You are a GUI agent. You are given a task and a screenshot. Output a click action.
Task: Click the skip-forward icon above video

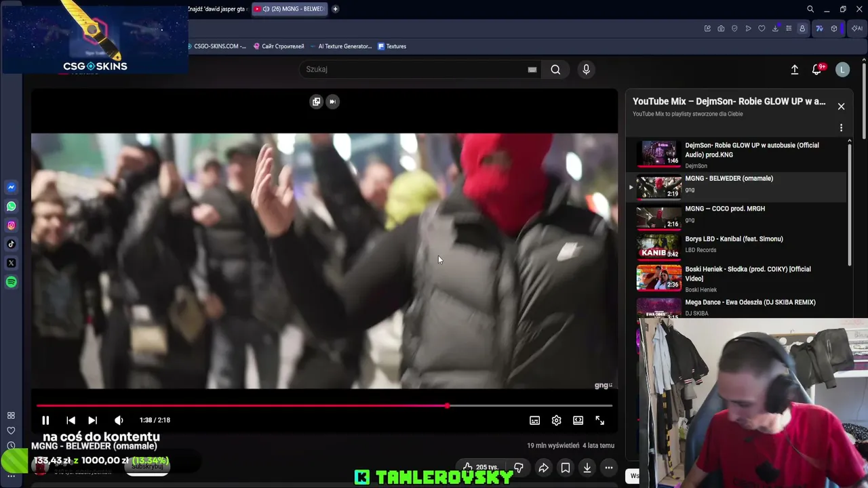332,102
